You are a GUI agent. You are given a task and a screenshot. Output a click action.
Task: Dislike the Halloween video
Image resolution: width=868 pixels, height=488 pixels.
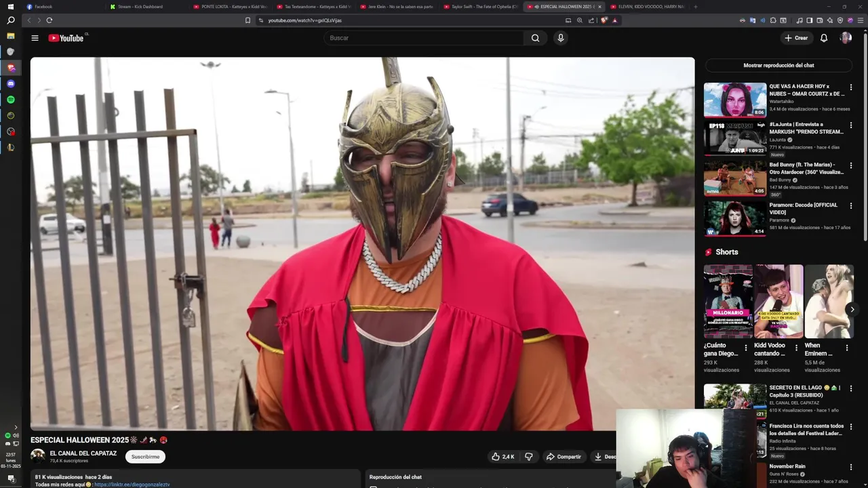pyautogui.click(x=529, y=457)
